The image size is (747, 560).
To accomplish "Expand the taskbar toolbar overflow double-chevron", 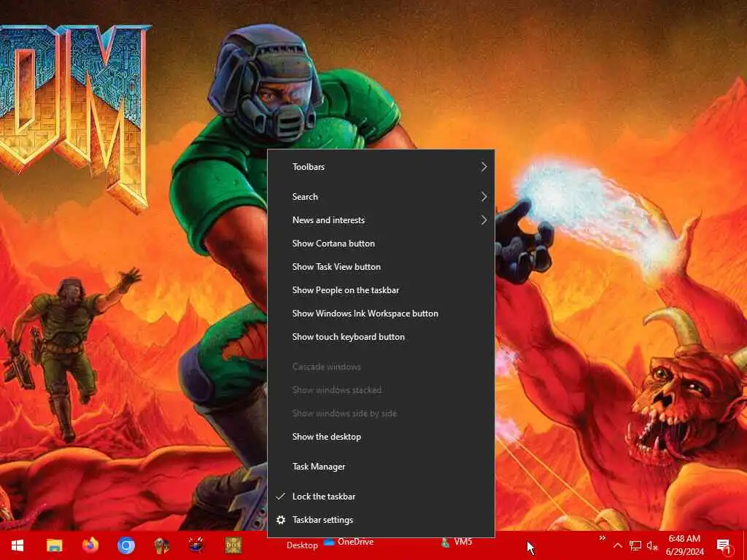I will click(x=602, y=538).
